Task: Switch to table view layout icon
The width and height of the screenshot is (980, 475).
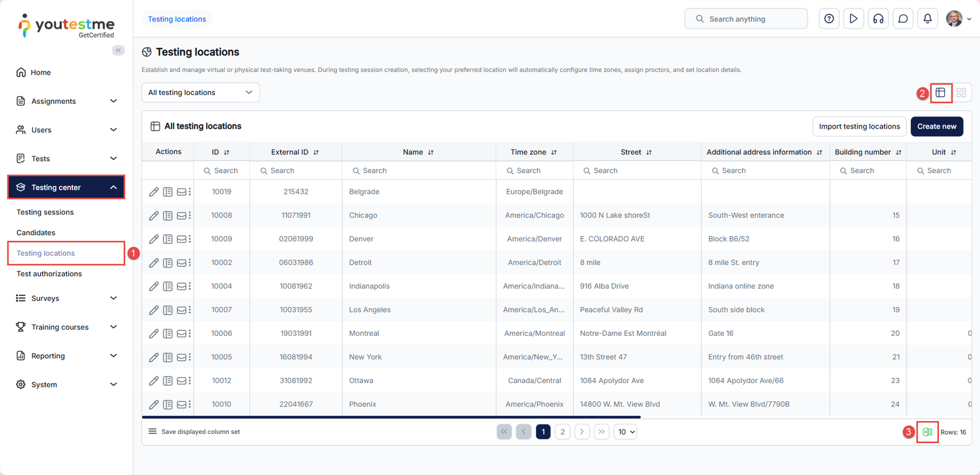Action: point(940,93)
